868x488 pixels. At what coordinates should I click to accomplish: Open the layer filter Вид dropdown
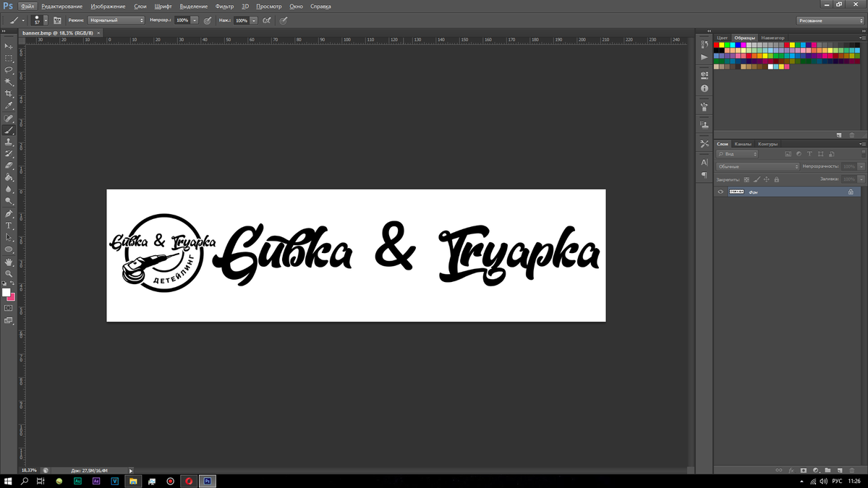coord(737,154)
